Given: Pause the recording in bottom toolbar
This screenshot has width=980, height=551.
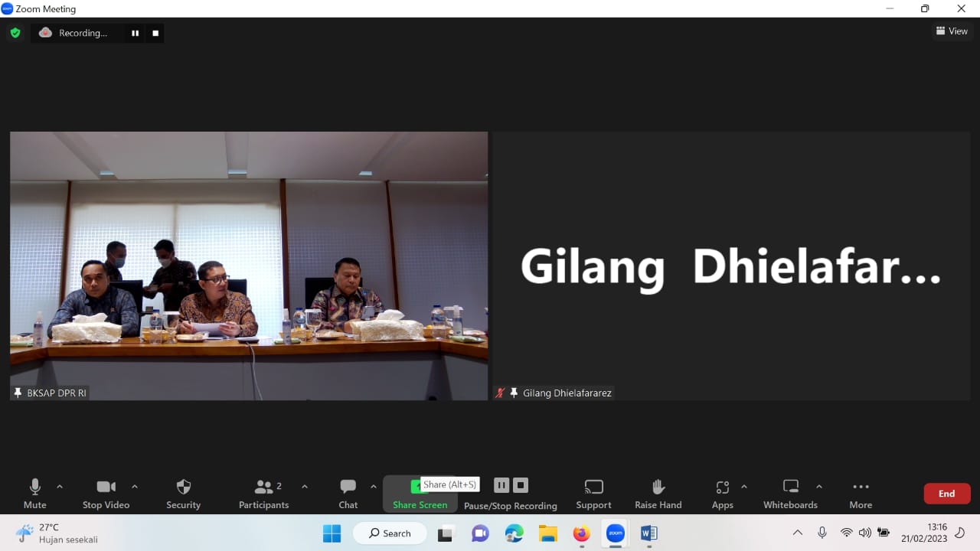Looking at the screenshot, I should [x=501, y=485].
